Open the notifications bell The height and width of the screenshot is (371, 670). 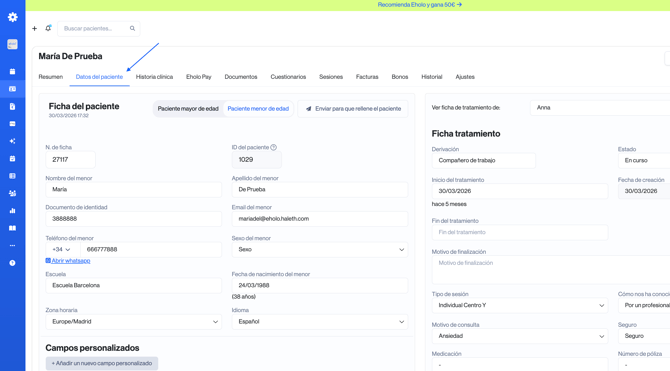(48, 28)
